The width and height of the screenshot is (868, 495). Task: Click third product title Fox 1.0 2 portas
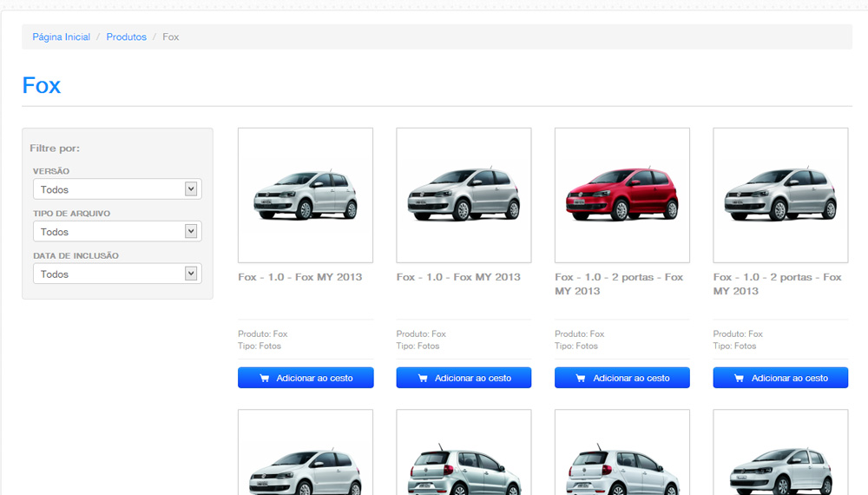tap(619, 284)
